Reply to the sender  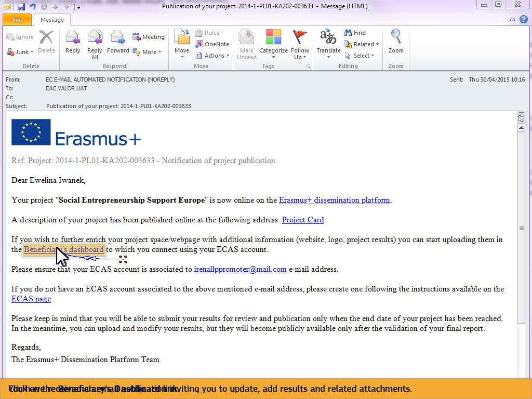pyautogui.click(x=73, y=42)
